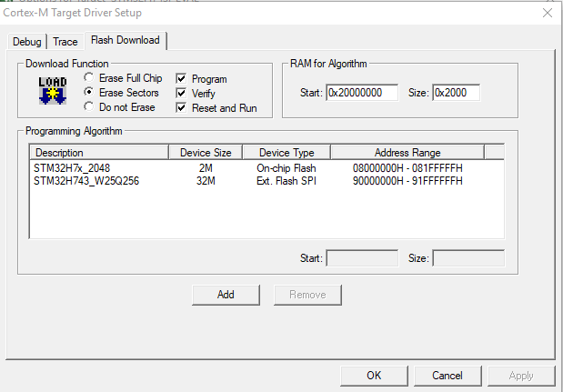Uncheck the Verify checkbox

(x=181, y=94)
